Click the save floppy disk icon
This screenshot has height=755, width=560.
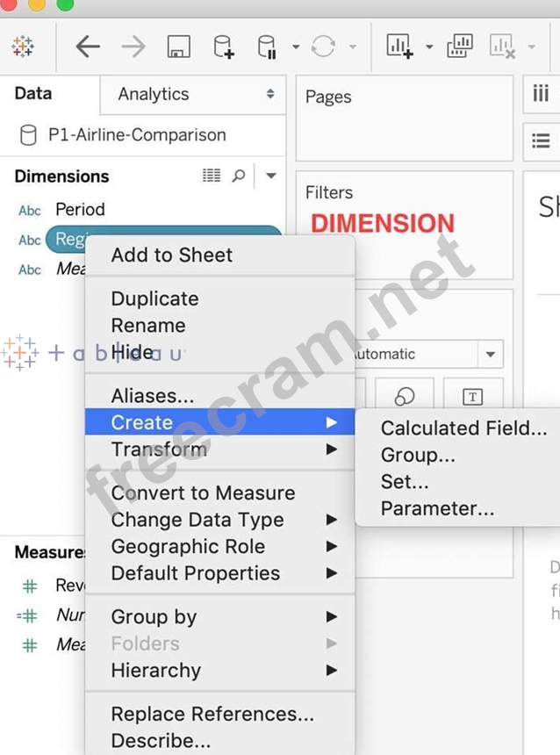(179, 47)
